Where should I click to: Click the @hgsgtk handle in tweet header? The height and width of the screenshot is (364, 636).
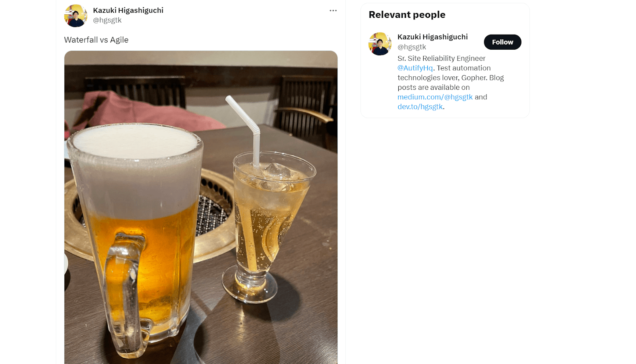tap(107, 20)
